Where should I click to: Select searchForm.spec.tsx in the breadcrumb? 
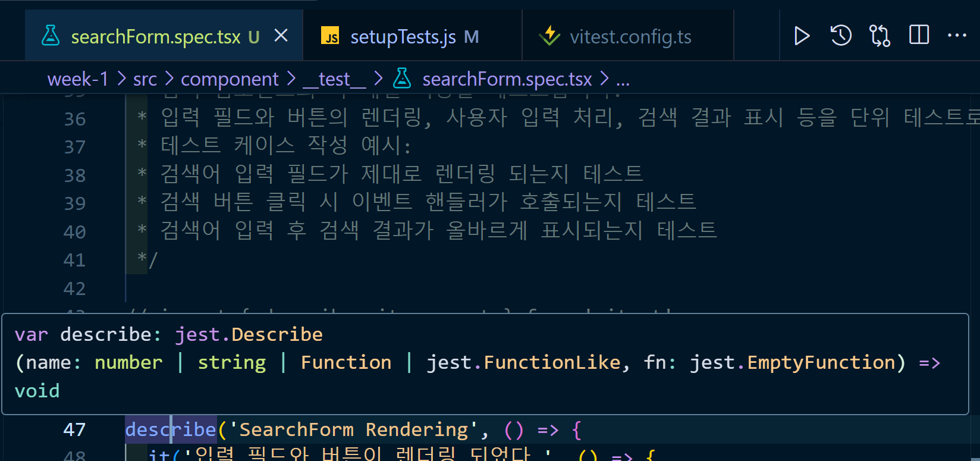point(507,79)
